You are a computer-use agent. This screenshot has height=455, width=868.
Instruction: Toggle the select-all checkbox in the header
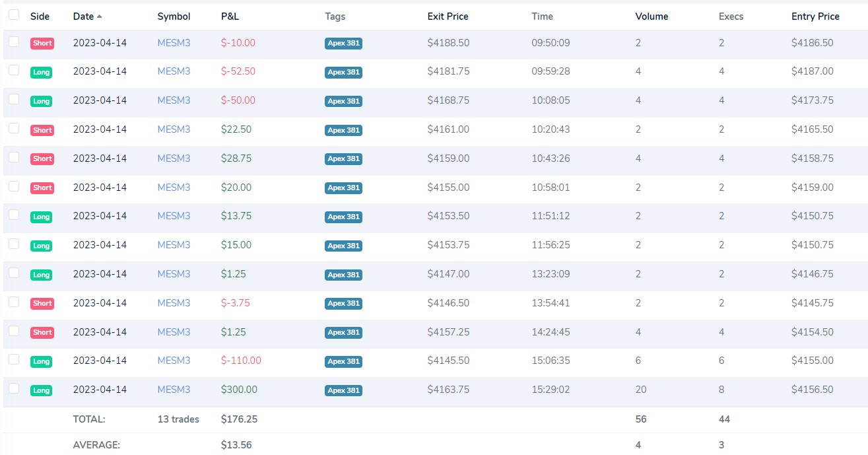[14, 15]
